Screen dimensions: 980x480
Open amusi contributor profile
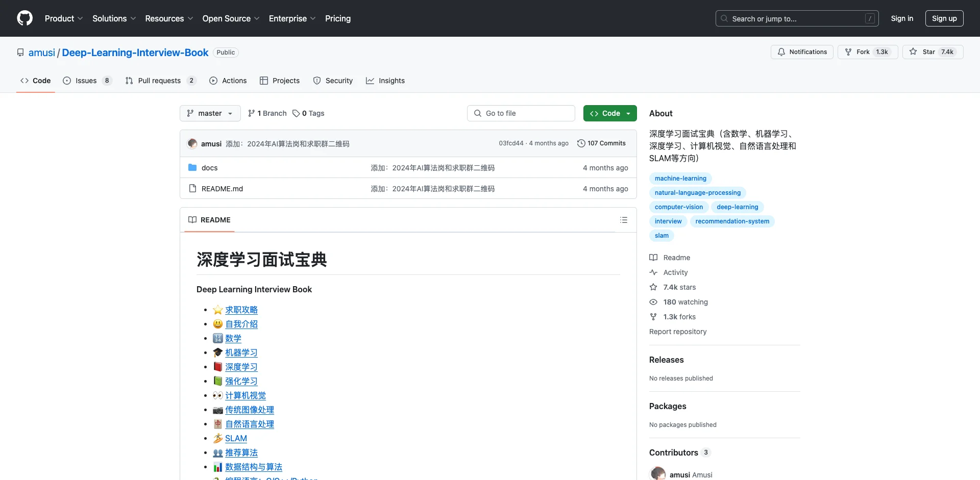point(679,474)
